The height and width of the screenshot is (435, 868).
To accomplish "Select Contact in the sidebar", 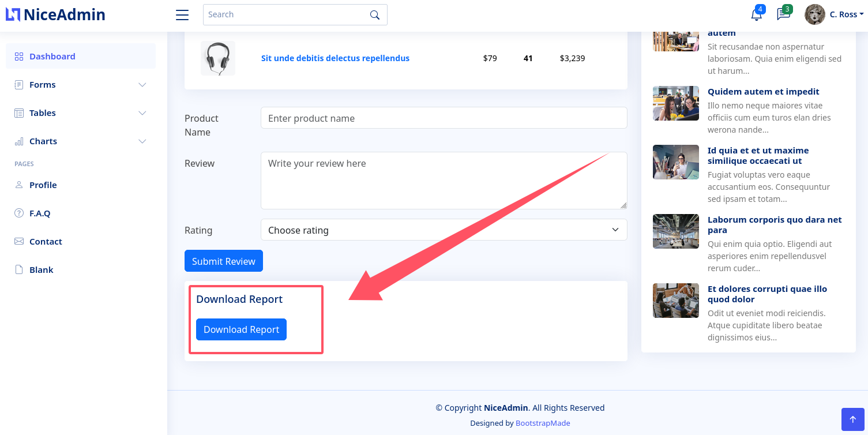I will click(x=46, y=242).
